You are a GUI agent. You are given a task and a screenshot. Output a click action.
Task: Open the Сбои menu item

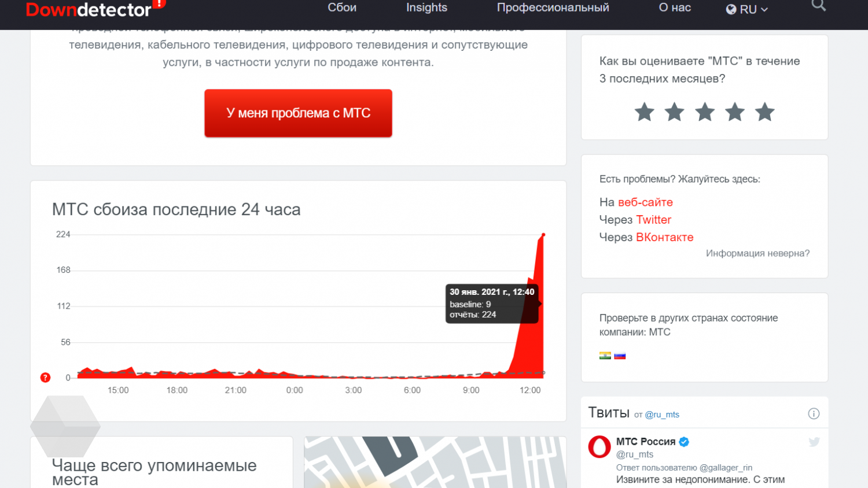pyautogui.click(x=342, y=8)
